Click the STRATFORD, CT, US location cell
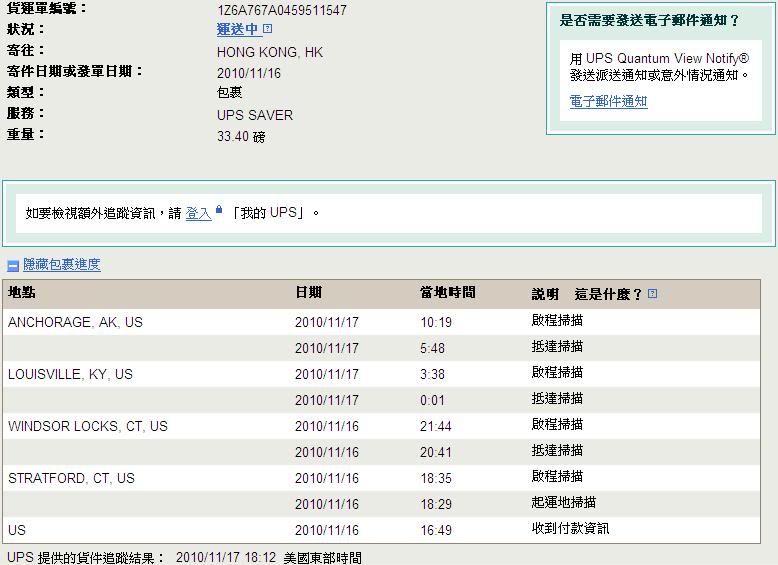This screenshot has height=565, width=778. 71,478
